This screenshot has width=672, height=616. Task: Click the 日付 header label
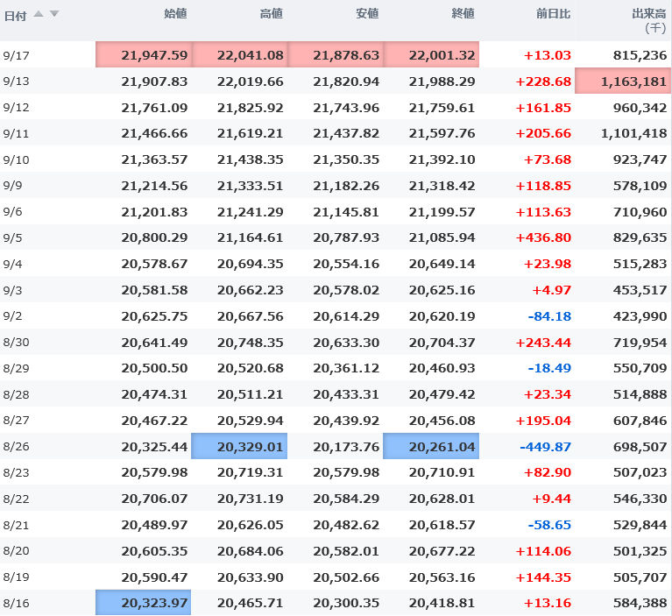point(16,15)
